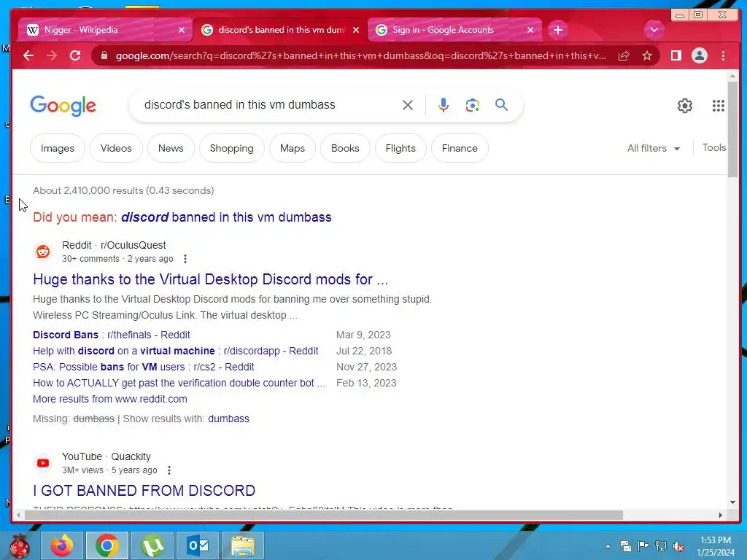
Task: Show hidden tray icons arrow
Action: click(608, 546)
